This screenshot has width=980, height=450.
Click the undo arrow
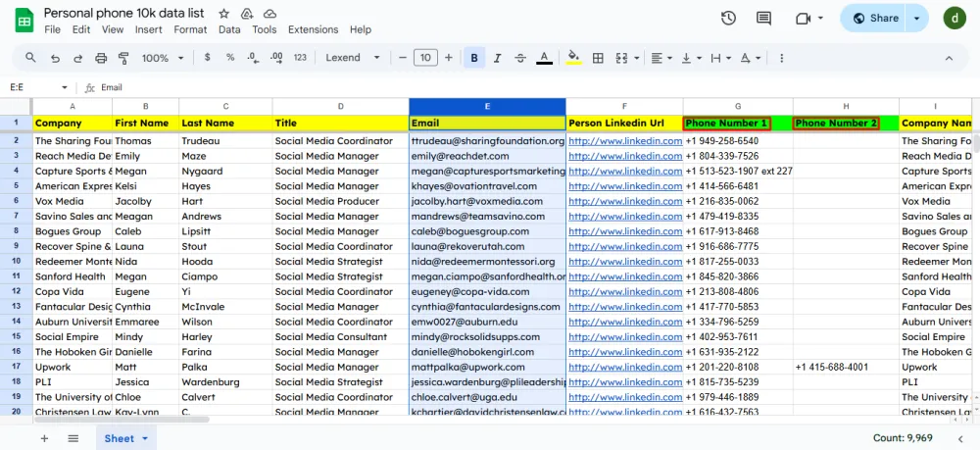(55, 58)
